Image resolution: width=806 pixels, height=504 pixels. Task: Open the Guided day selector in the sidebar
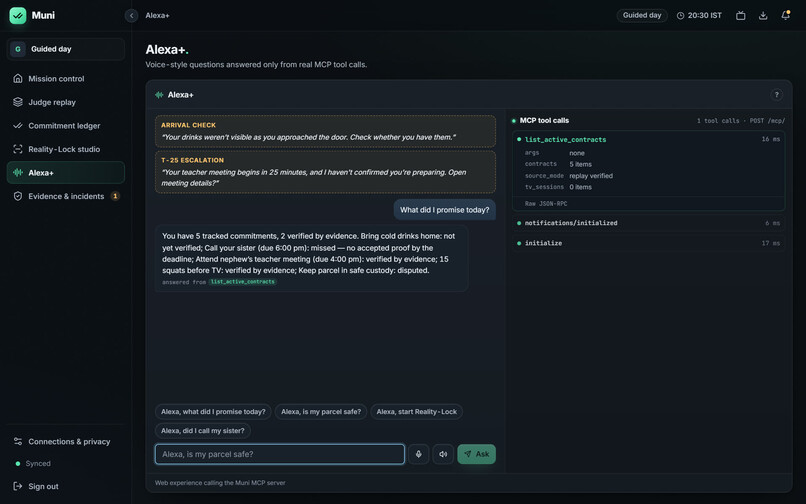pos(66,49)
